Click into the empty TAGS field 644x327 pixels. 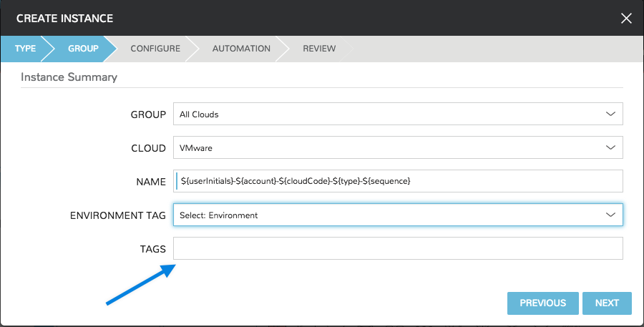tap(398, 248)
